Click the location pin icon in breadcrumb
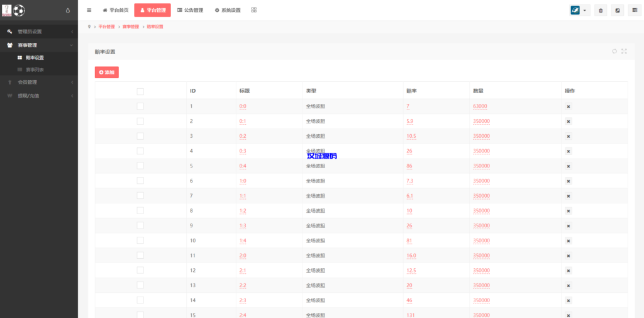 tap(89, 26)
